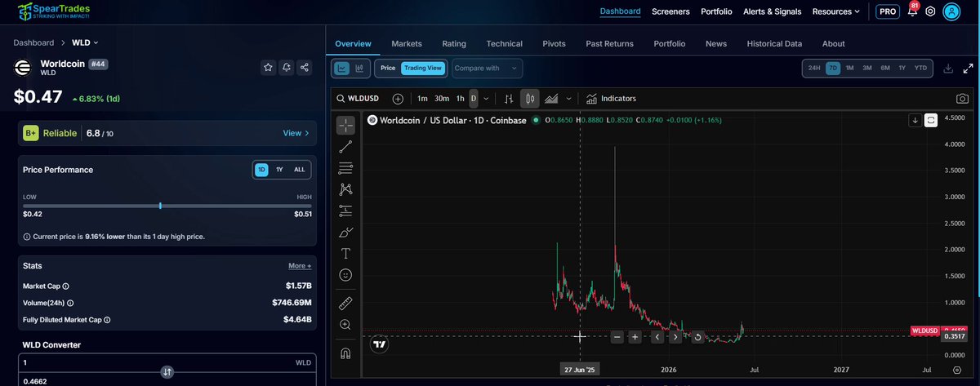Select the area chart style
Screen dimensions: 980x386
tap(551, 99)
